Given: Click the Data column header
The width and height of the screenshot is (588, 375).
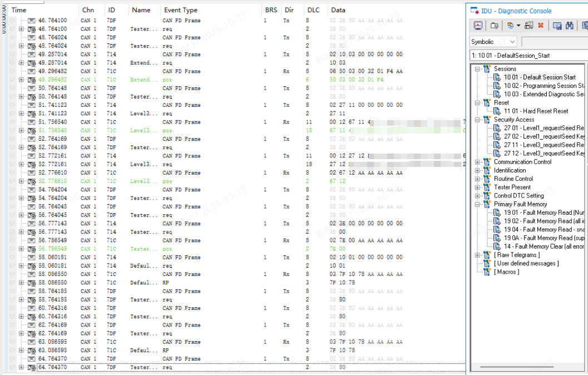Looking at the screenshot, I should click(x=338, y=10).
